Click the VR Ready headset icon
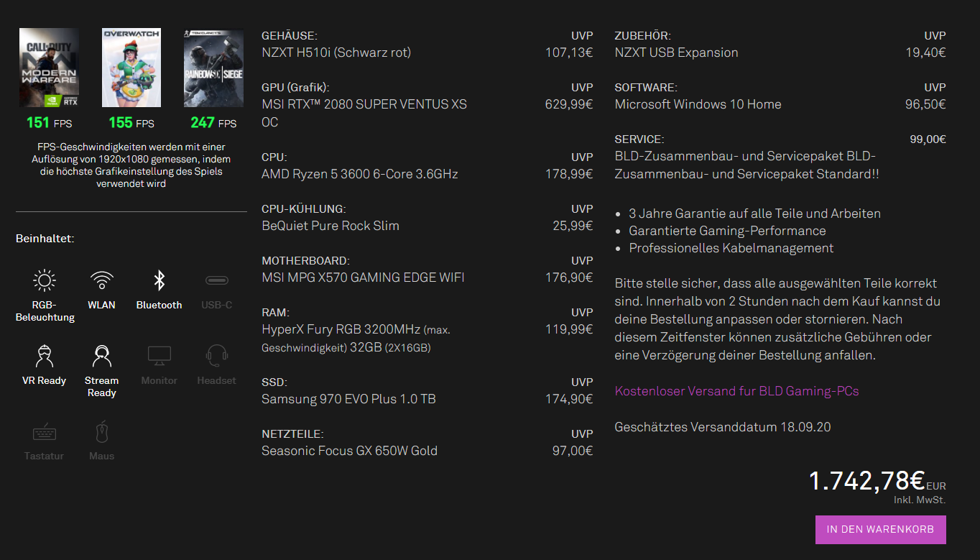 (x=44, y=356)
